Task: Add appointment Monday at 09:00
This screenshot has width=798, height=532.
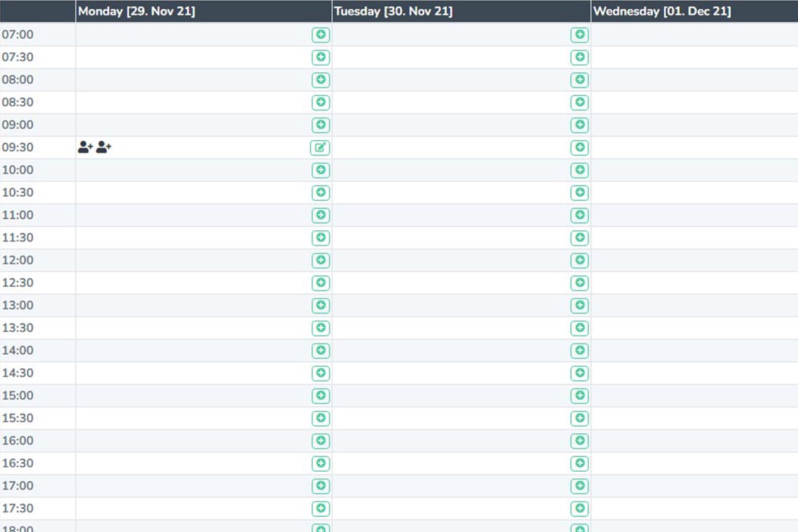Action: click(x=321, y=125)
